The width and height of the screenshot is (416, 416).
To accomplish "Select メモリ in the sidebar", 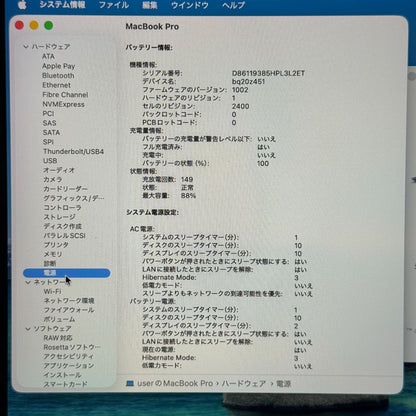I will [x=53, y=254].
